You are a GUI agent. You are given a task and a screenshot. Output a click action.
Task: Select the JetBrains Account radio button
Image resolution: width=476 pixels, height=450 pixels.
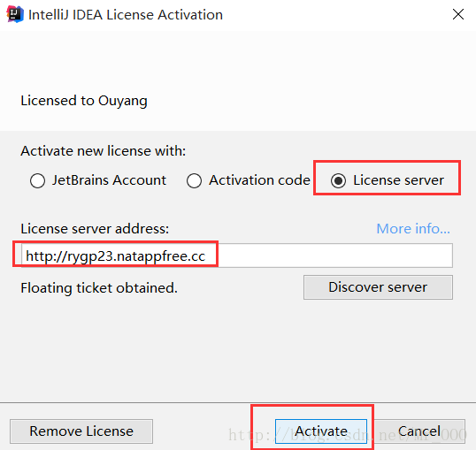[38, 180]
